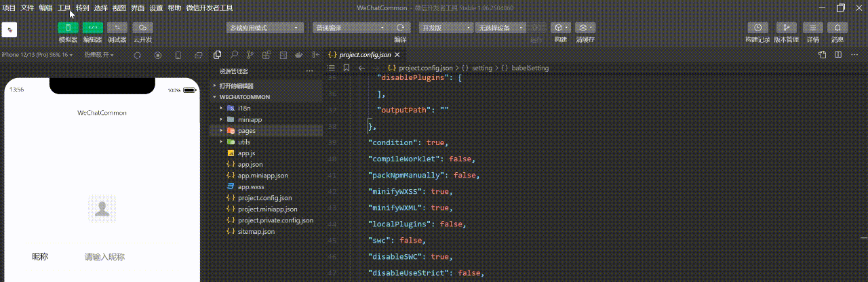Toggle the 编辑器 editor panel button
This screenshot has height=282, width=868.
[93, 28]
